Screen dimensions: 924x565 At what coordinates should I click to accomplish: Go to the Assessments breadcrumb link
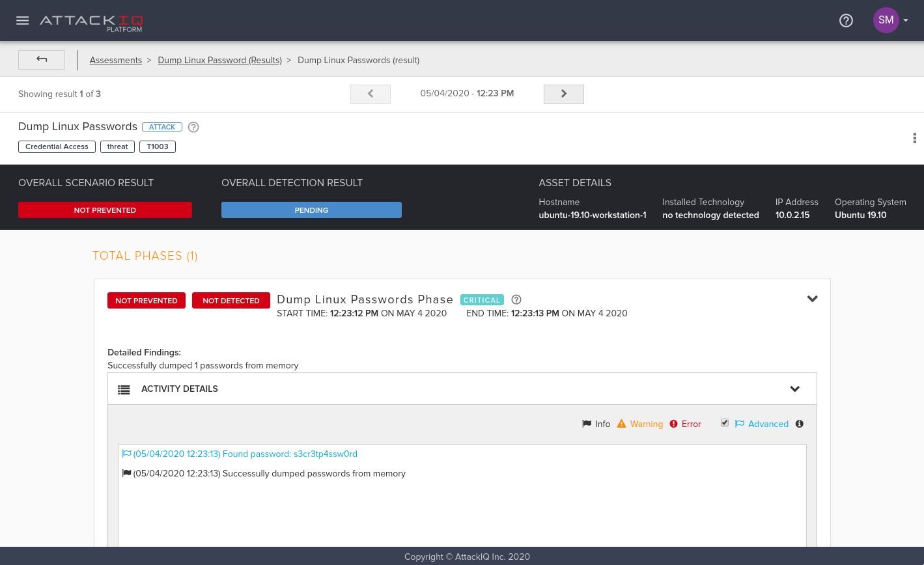(x=116, y=60)
